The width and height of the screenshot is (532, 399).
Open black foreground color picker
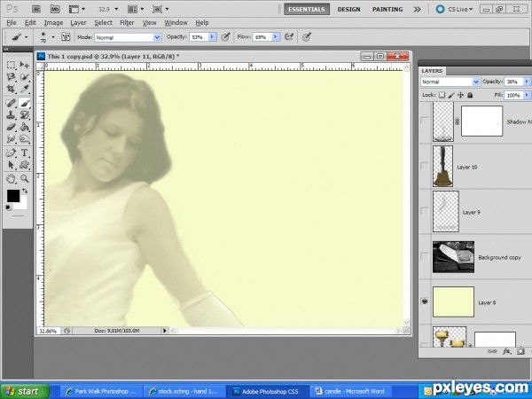pos(13,196)
